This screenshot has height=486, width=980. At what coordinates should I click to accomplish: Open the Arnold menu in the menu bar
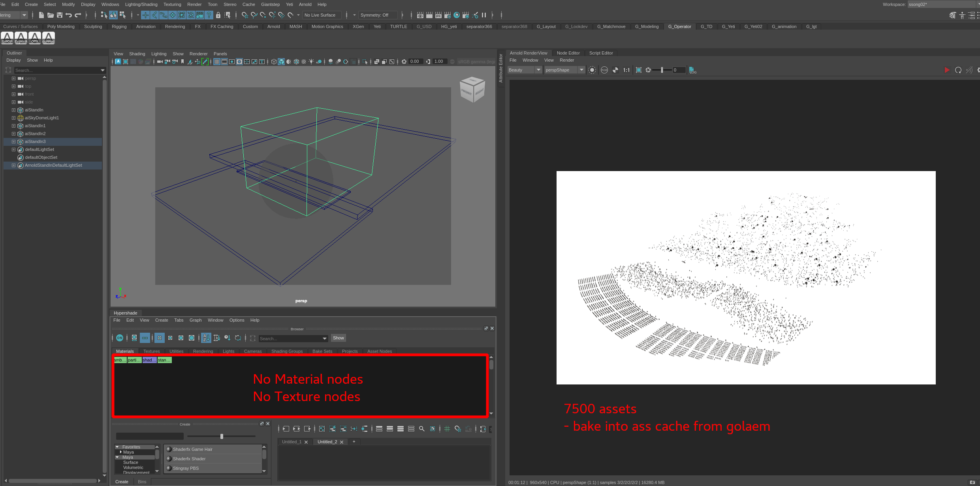(305, 4)
